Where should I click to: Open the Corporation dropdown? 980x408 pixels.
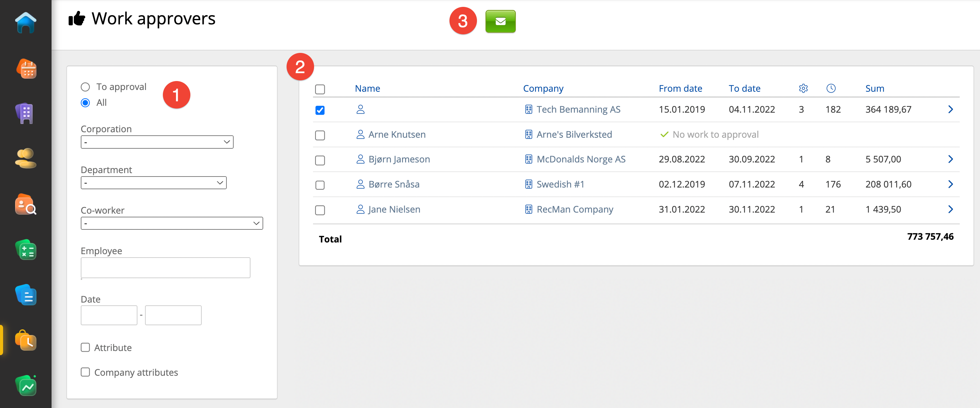click(x=157, y=142)
